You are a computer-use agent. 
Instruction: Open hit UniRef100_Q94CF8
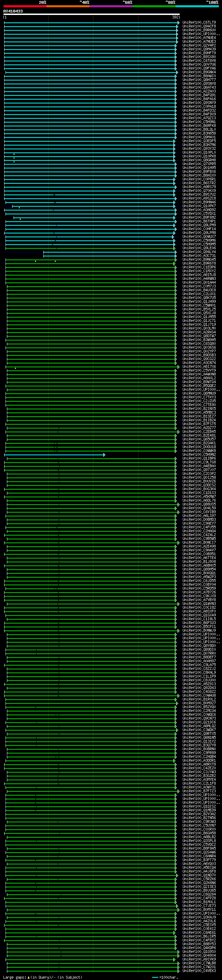[199, 26]
